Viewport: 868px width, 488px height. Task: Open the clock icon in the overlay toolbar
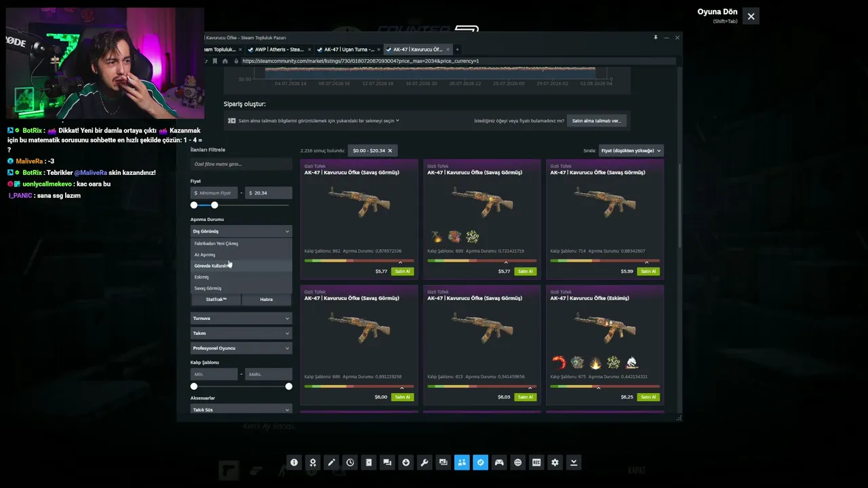[350, 462]
